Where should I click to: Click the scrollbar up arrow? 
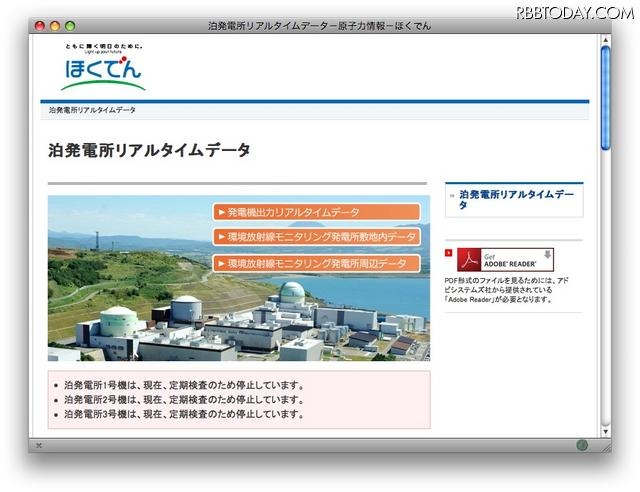[x=606, y=40]
